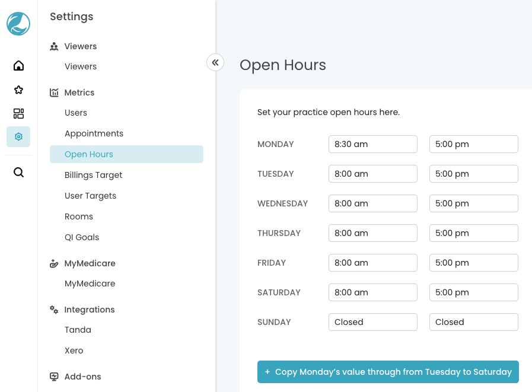Image resolution: width=532 pixels, height=392 pixels.
Task: Select the Settings gear icon
Action: pyautogui.click(x=18, y=137)
